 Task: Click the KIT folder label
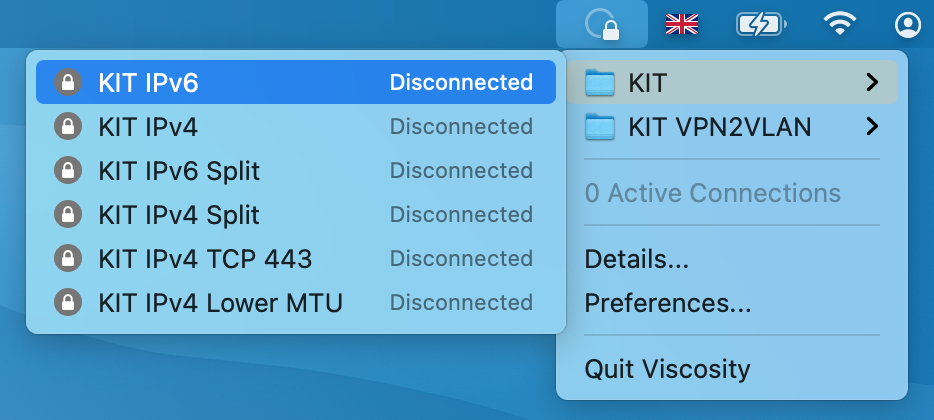[647, 83]
